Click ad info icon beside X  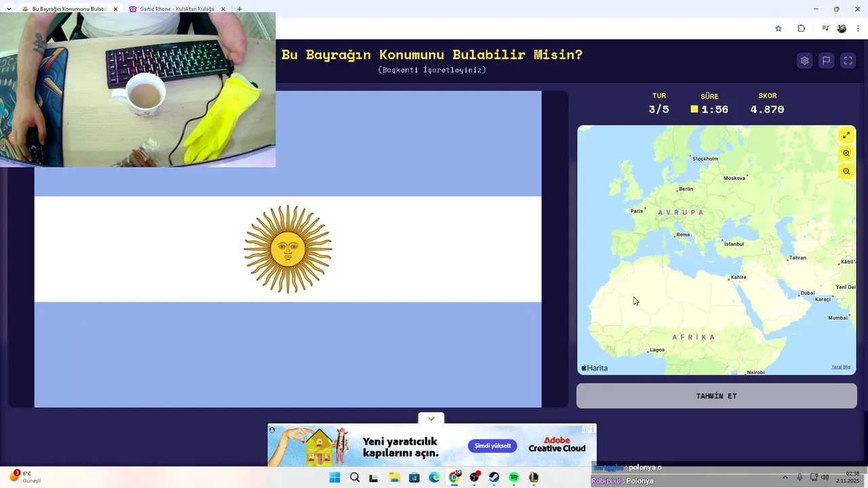586,429
